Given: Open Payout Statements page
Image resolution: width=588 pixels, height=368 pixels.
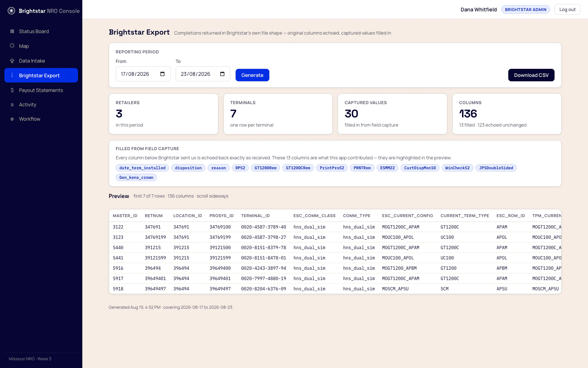Looking at the screenshot, I should (41, 90).
